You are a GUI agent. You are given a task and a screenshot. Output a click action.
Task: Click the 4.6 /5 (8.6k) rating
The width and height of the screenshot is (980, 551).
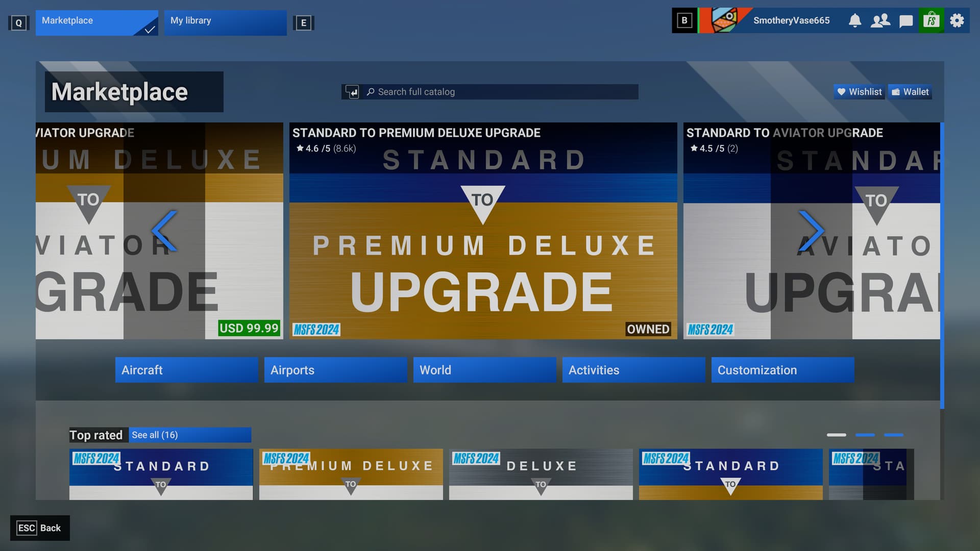[326, 148]
